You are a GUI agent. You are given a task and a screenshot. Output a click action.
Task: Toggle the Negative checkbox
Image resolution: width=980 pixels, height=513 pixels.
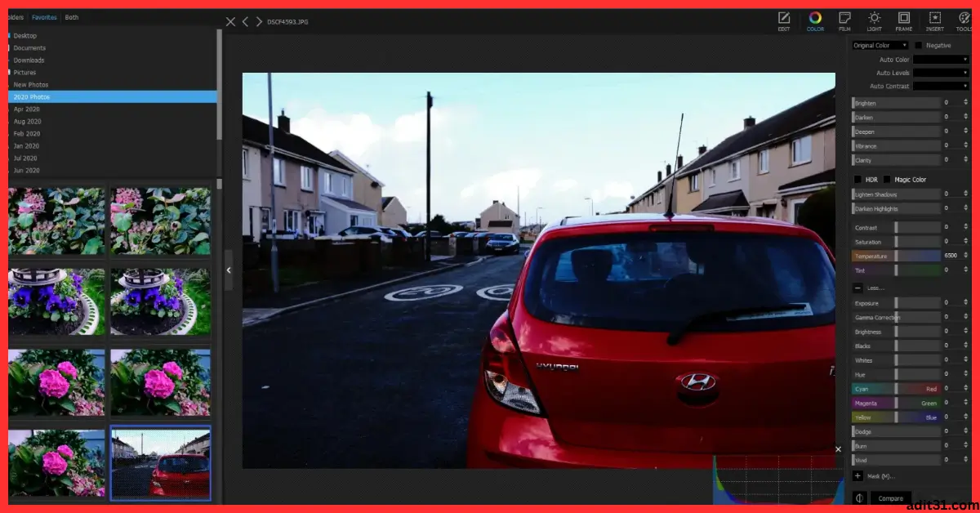tap(918, 46)
